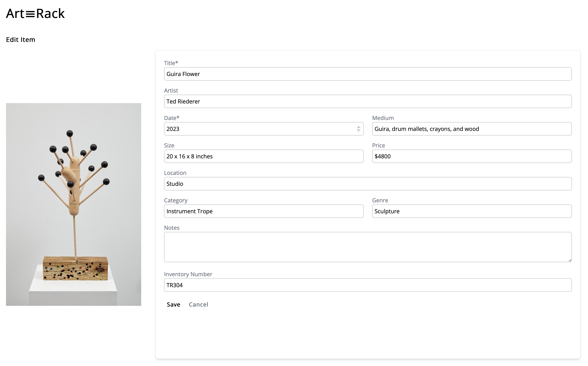This screenshot has width=588, height=366.
Task: Click the Artist label
Action: 171,90
